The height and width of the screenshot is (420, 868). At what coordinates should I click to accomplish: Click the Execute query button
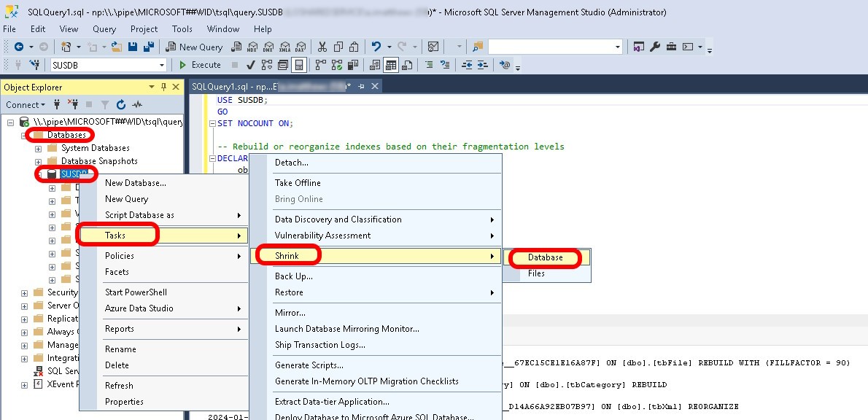click(200, 65)
